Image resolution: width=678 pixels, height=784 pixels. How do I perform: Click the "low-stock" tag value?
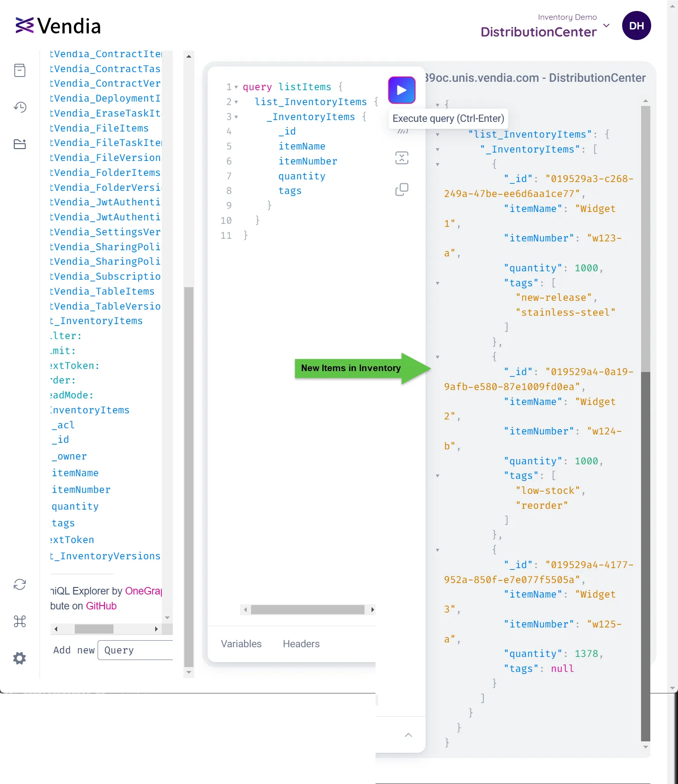pos(548,491)
